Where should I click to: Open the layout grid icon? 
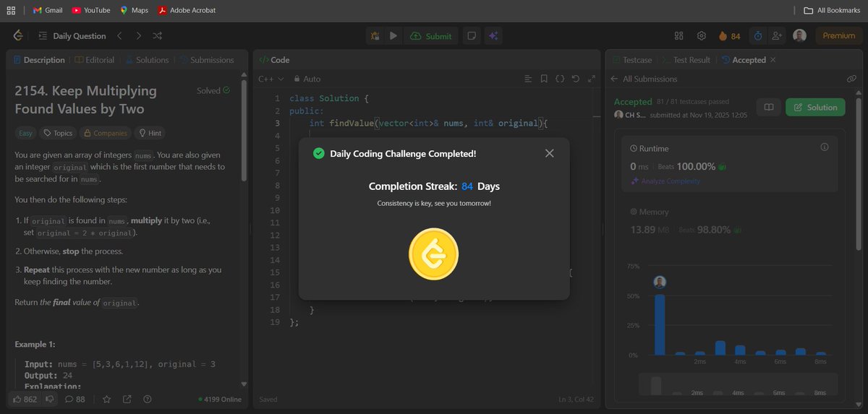pos(678,35)
